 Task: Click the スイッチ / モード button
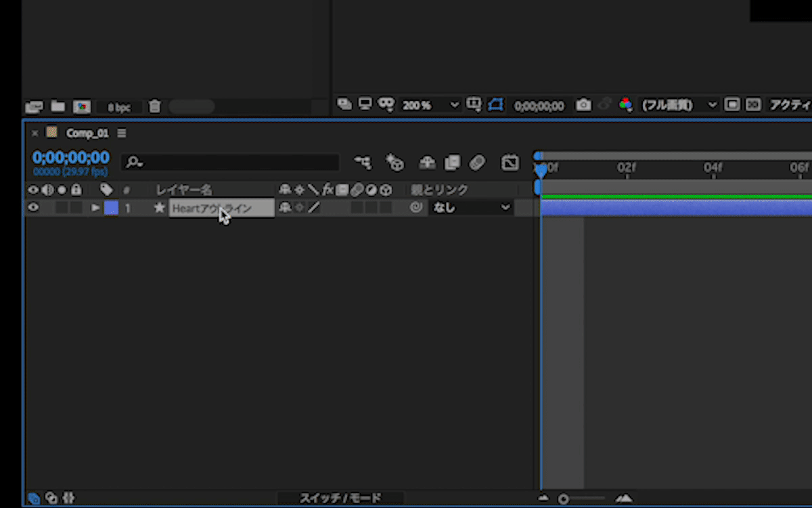click(x=340, y=499)
